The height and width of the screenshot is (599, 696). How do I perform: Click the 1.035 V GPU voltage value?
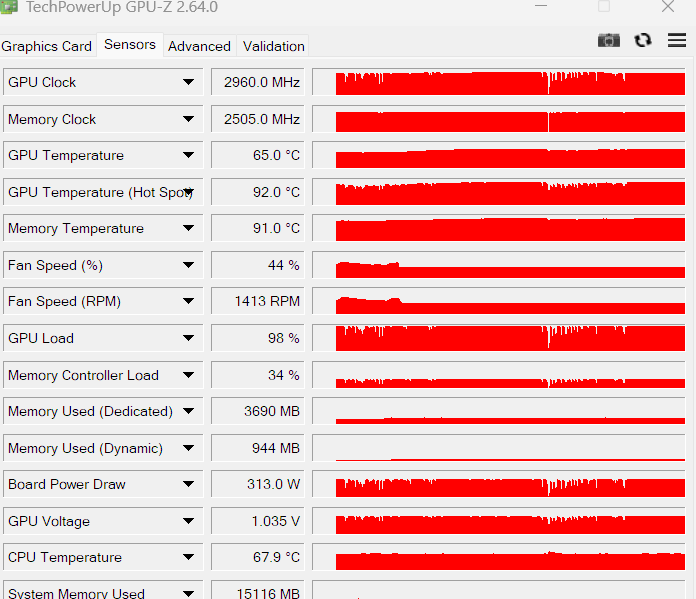tap(258, 521)
